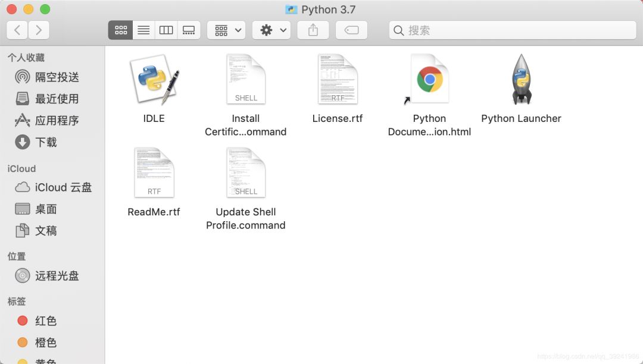Switch to gallery view
The width and height of the screenshot is (643, 364).
pos(189,30)
